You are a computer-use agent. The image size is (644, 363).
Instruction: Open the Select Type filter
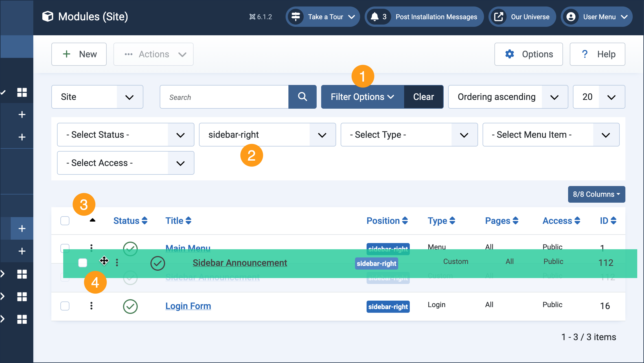409,135
